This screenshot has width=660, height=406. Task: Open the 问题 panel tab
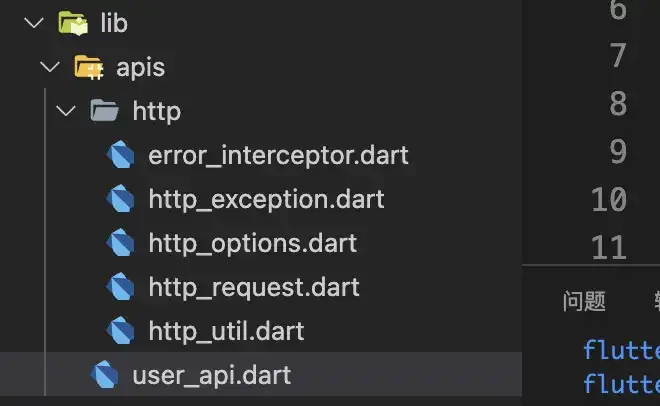point(584,301)
